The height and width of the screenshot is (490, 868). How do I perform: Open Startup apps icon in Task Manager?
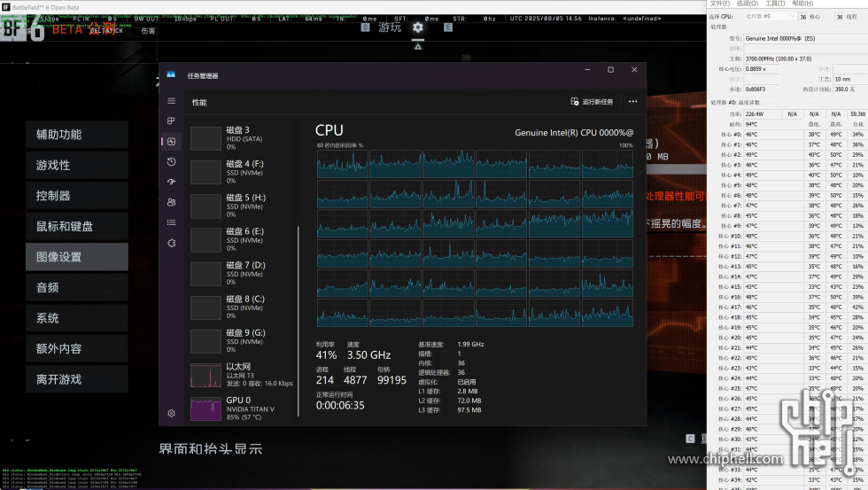[172, 182]
